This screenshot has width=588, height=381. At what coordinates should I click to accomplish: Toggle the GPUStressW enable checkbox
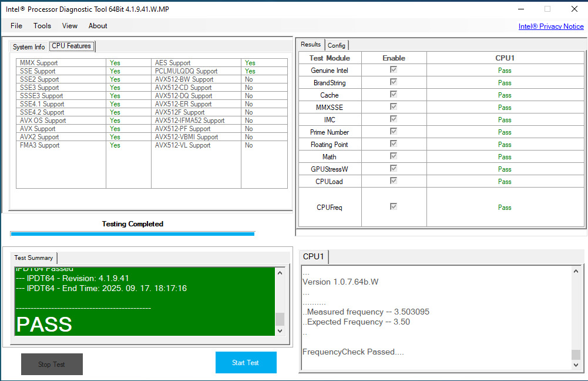[x=394, y=168]
